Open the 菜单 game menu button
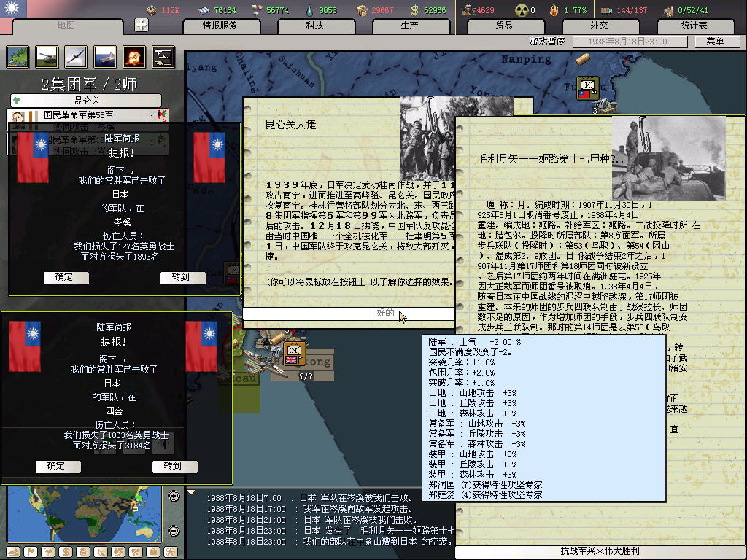This screenshot has width=747, height=560. click(x=717, y=42)
